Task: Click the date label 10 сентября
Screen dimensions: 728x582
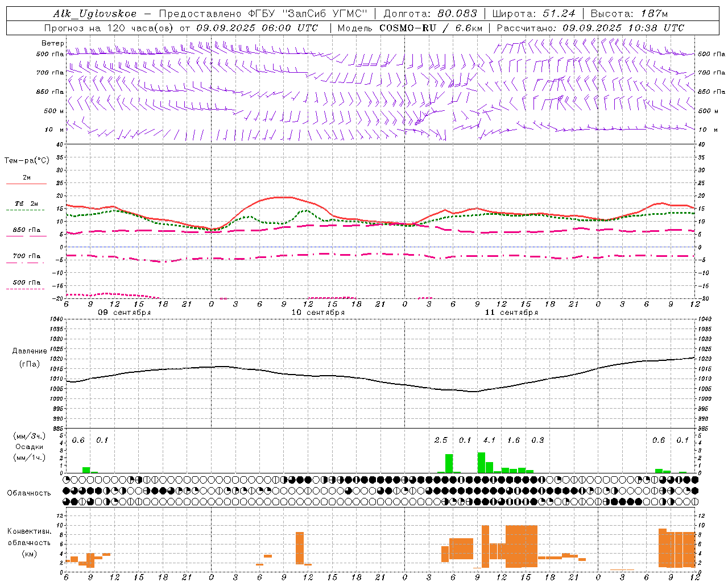Action: click(x=318, y=313)
